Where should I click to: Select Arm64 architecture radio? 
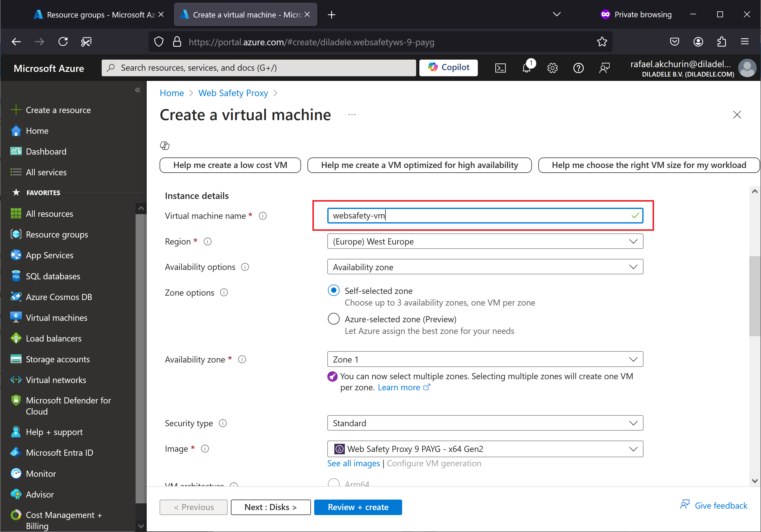[x=333, y=483]
